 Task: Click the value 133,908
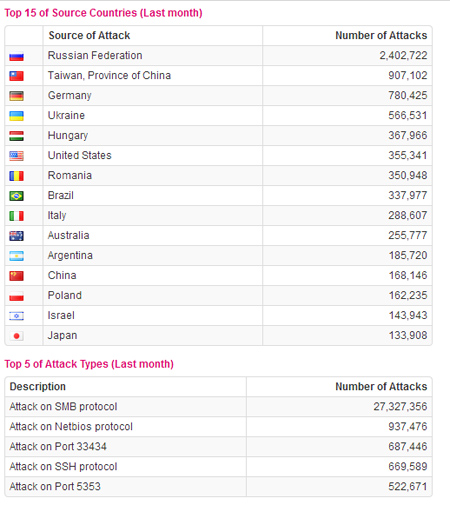(x=408, y=335)
